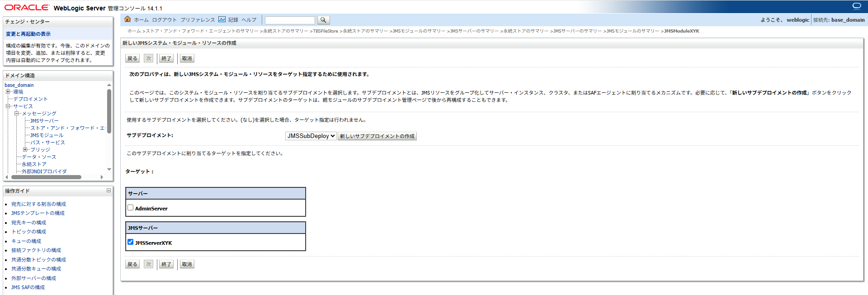Click ストア・アンド・フォワード・エージェントのサマリー breadcrumb

point(202,31)
